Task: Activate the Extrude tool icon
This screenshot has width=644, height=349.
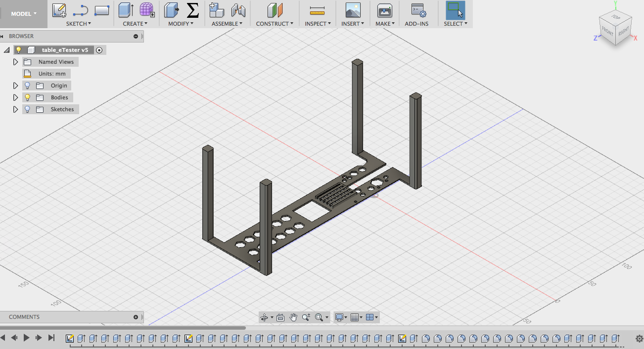Action: click(x=126, y=10)
